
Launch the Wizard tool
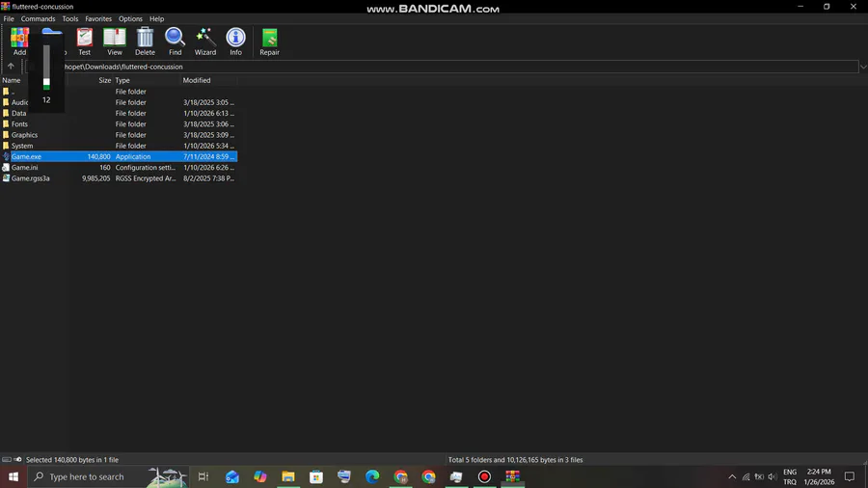coord(204,41)
